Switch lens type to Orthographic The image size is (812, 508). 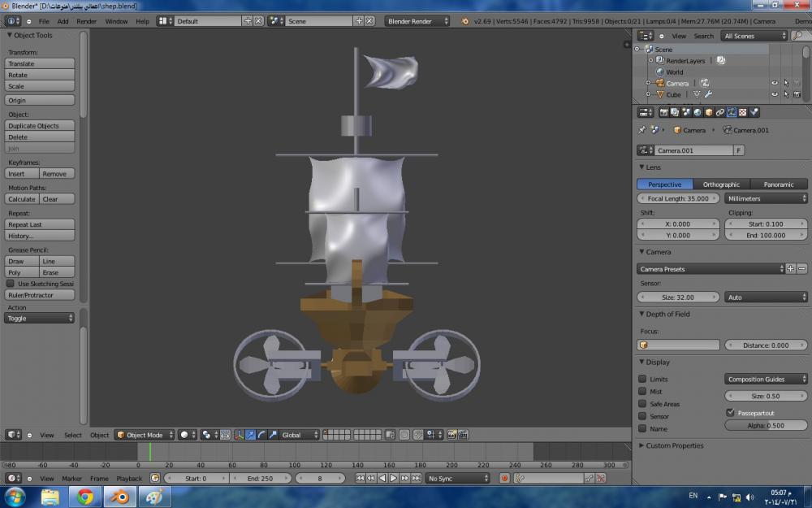(x=721, y=185)
